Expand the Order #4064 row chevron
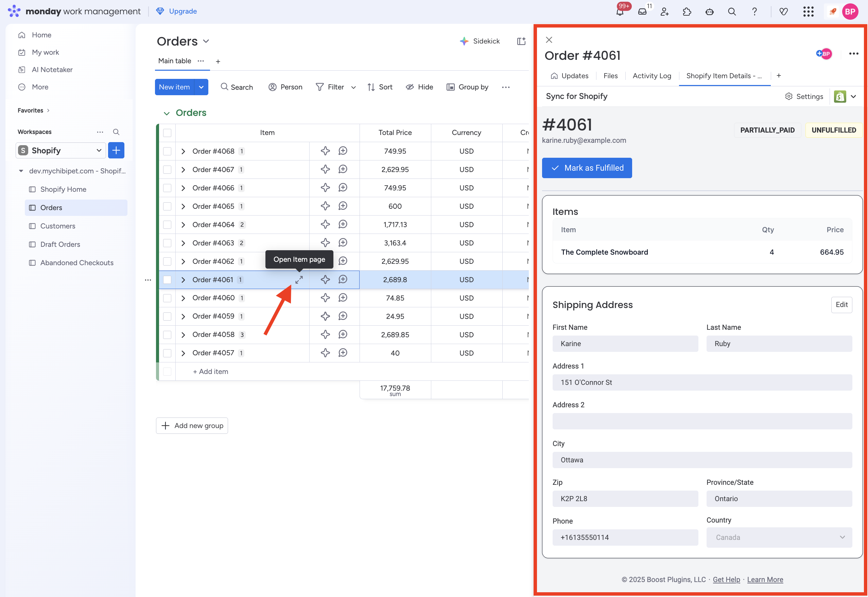868x597 pixels. pyautogui.click(x=183, y=224)
